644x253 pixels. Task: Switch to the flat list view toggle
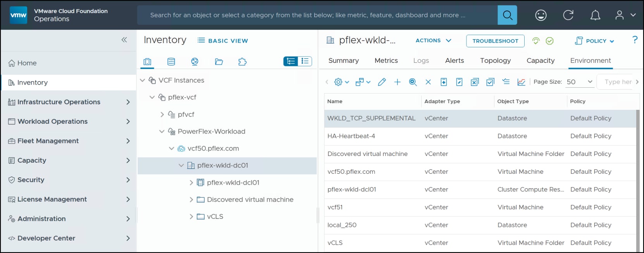305,61
